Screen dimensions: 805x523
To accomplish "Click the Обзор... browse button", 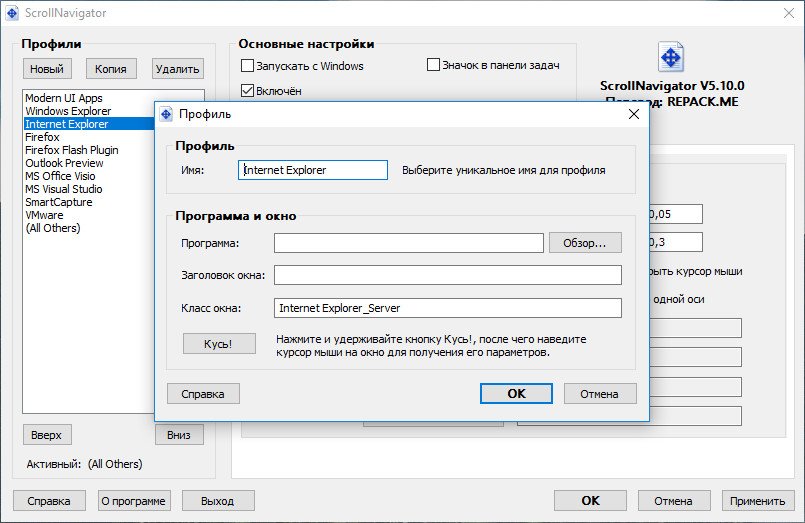I will 585,243.
